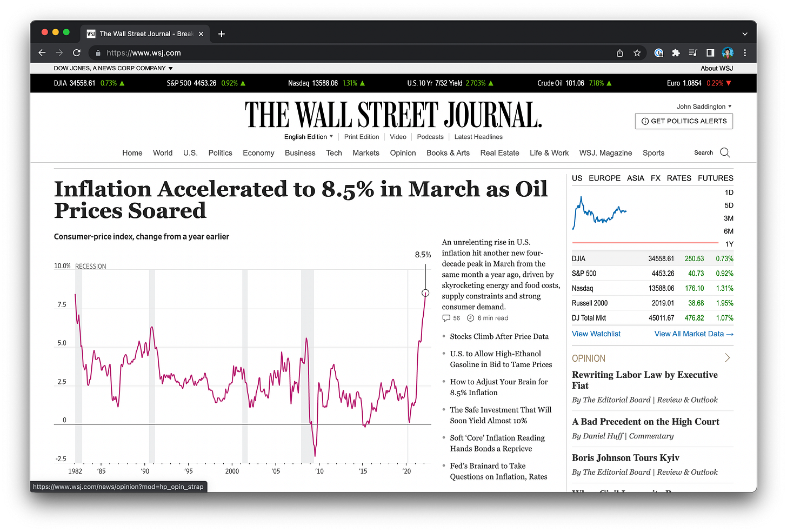Select Tech in the navigation bar
The image size is (787, 532).
[x=334, y=153]
